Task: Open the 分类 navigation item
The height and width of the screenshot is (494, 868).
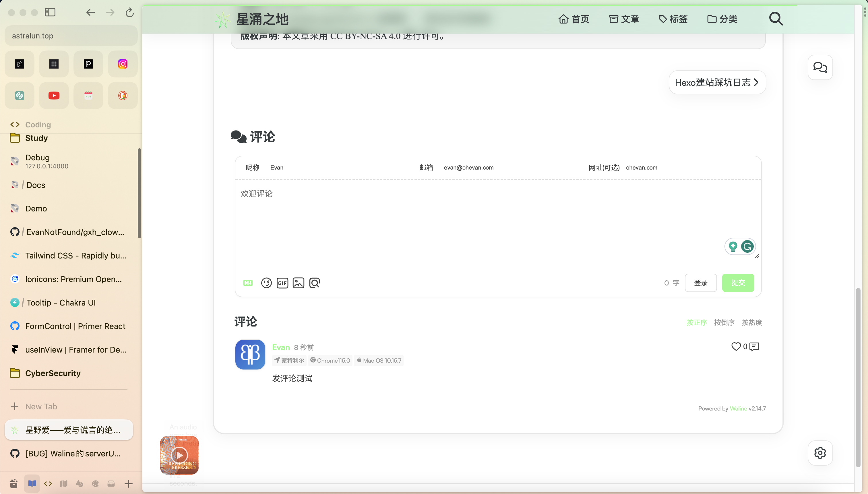Action: (x=722, y=19)
